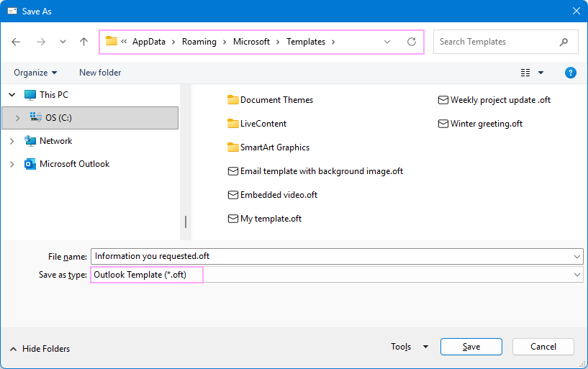Expand the OS (C:) drive node
This screenshot has height=369, width=588.
17,118
